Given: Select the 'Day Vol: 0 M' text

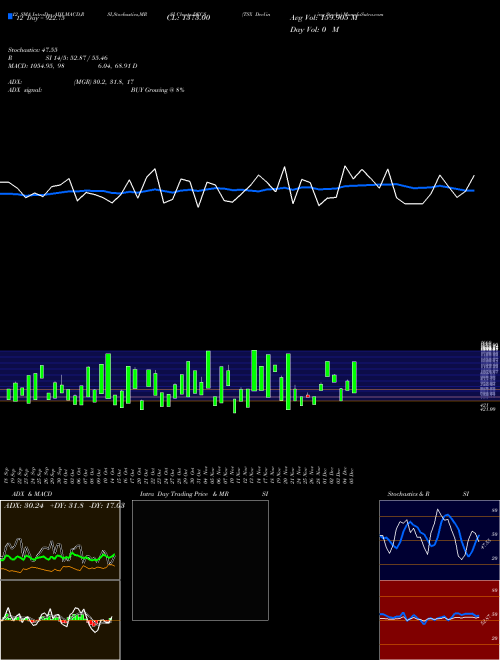Looking at the screenshot, I should (314, 30).
